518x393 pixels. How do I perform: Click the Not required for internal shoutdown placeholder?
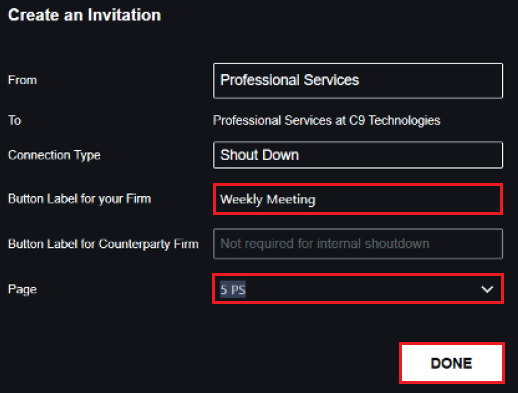pos(325,244)
